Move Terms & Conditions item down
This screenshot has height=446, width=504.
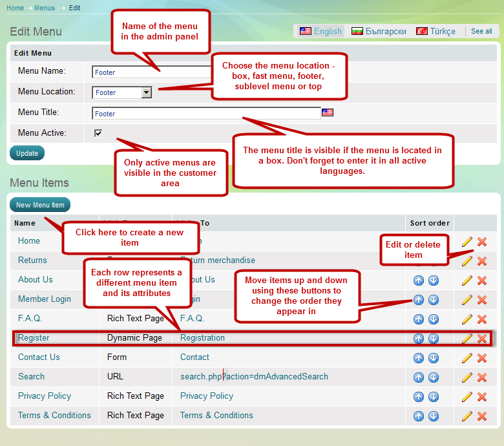(434, 416)
